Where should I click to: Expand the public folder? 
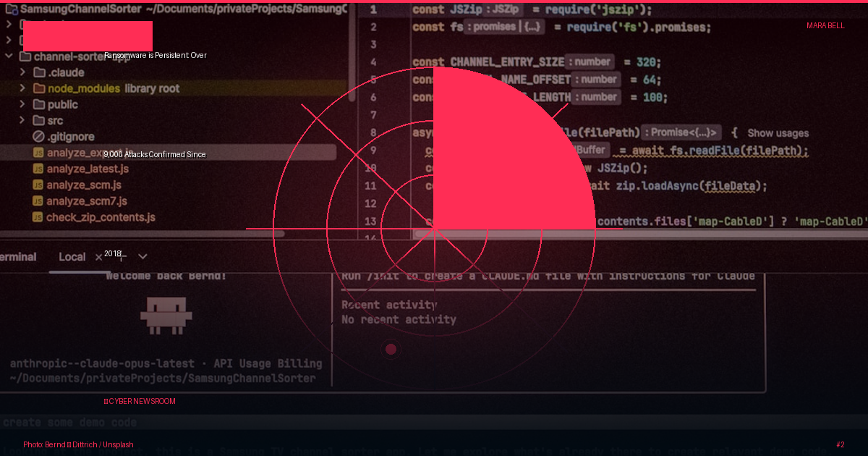pyautogui.click(x=22, y=104)
